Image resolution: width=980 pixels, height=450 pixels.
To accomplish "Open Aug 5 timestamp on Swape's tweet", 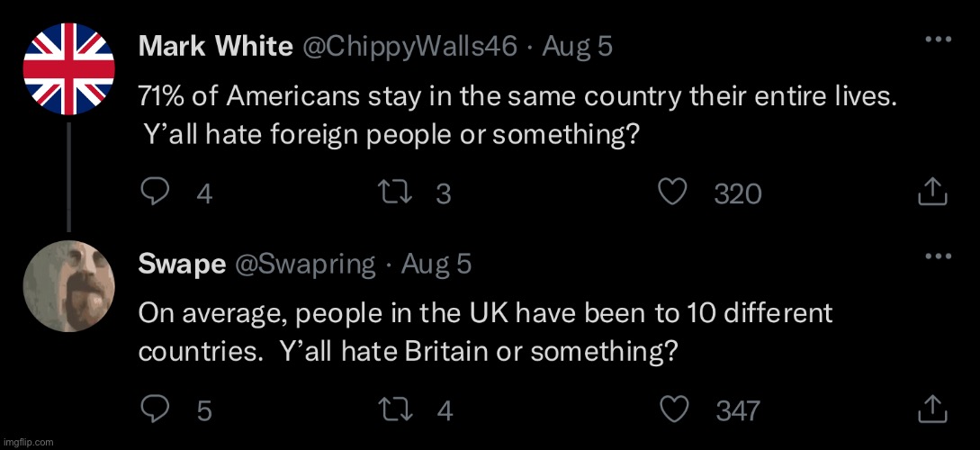I will click(436, 264).
